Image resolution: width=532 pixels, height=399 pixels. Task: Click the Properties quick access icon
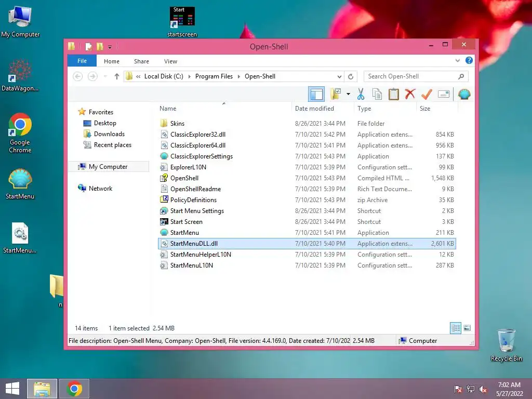88,46
